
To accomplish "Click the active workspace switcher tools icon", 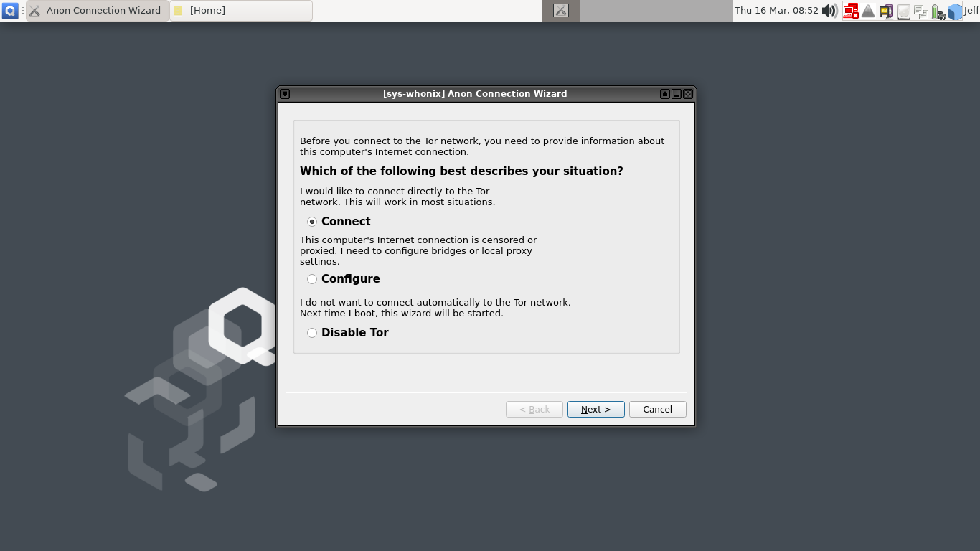I will [561, 11].
